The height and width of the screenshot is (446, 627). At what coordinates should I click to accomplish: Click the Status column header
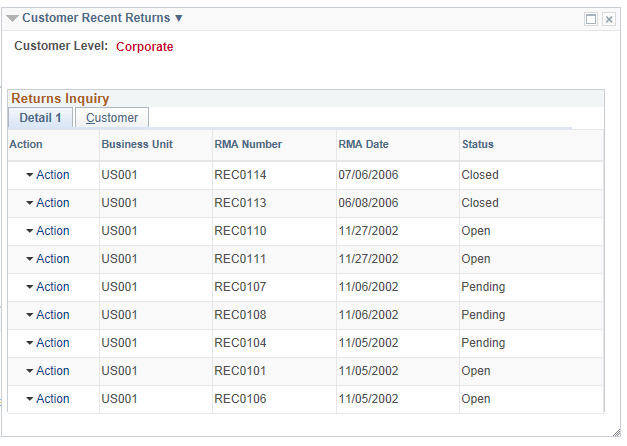point(478,144)
